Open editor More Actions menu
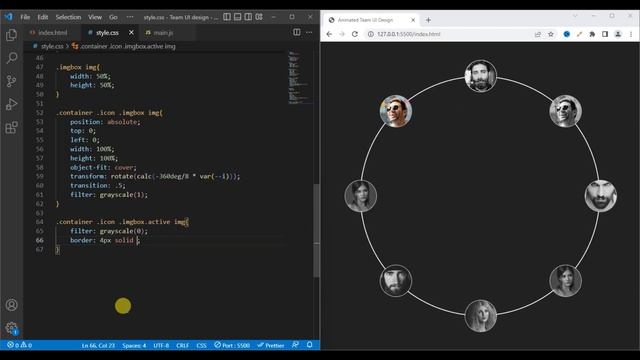640x360 pixels. pos(309,32)
